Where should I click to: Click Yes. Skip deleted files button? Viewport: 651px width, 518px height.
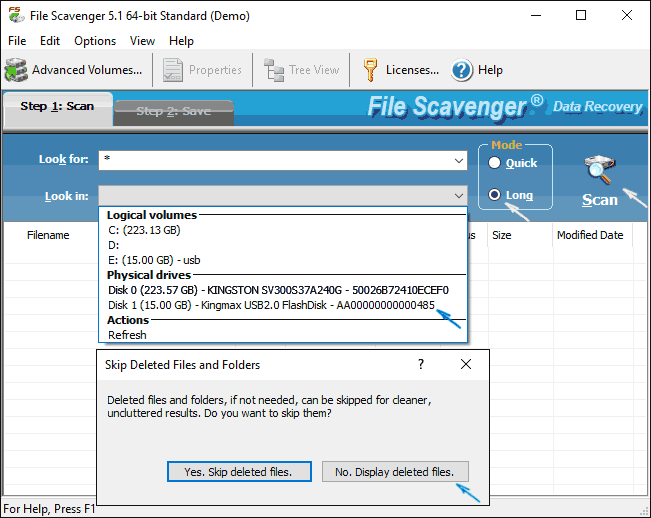pos(239,472)
